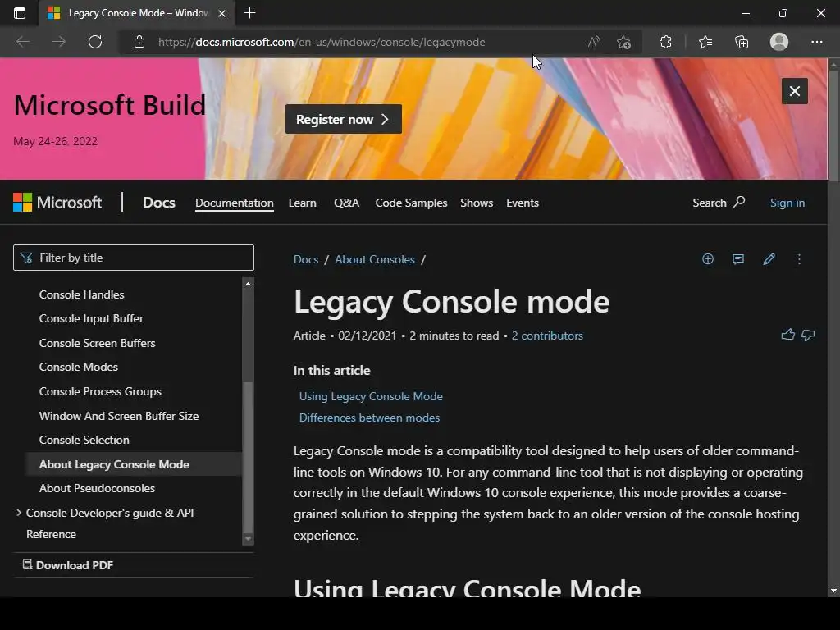Click thumbs down rating icon
Screen dimensions: 840x630
808,336
